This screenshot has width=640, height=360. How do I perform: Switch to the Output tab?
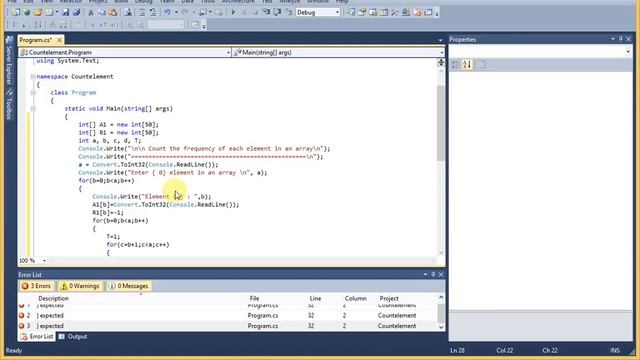(73, 336)
